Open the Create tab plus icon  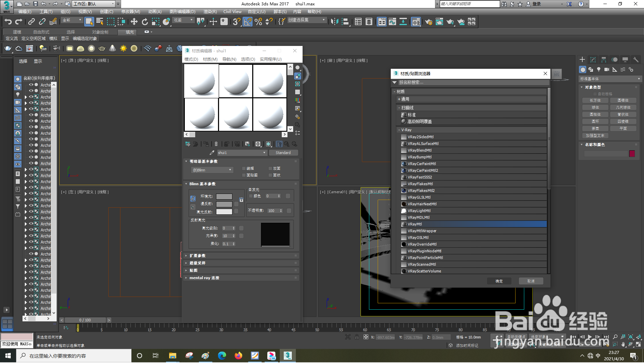pos(582,60)
